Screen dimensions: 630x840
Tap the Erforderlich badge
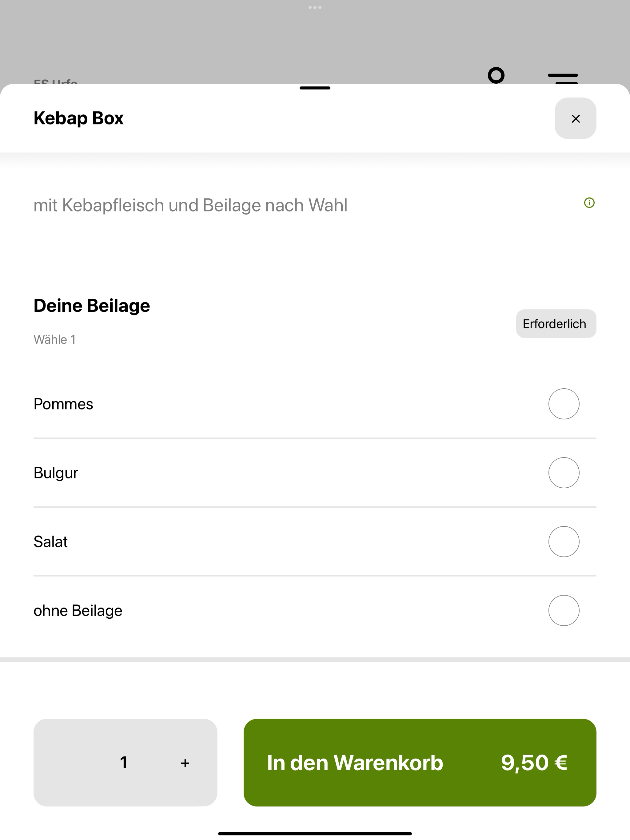point(556,323)
